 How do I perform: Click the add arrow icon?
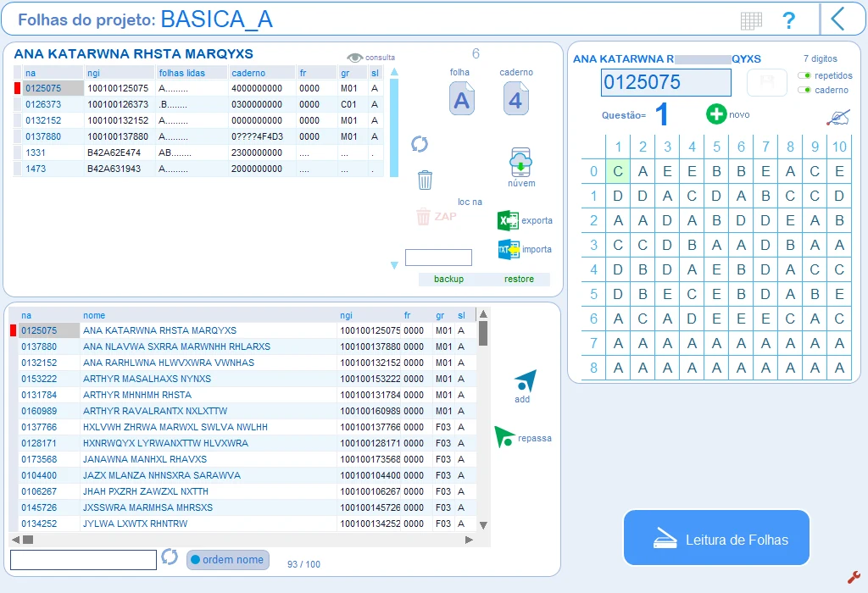(x=525, y=381)
